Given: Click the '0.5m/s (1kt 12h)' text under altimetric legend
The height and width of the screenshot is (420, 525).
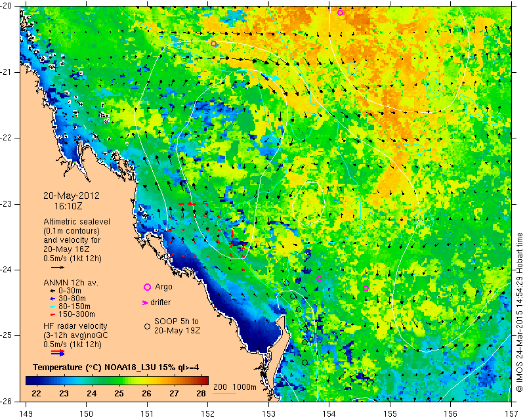Looking at the screenshot, I should pyautogui.click(x=72, y=259).
